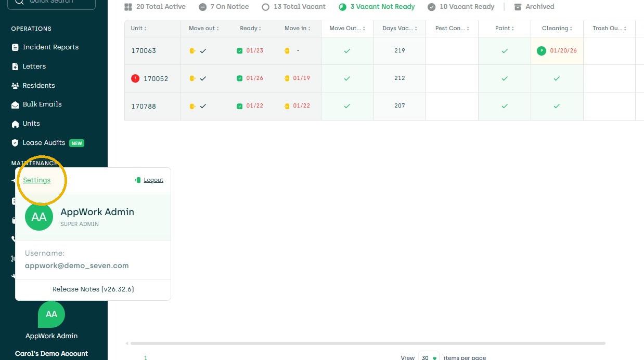
Task: Click the green P cleaning status badge
Action: (x=542, y=51)
